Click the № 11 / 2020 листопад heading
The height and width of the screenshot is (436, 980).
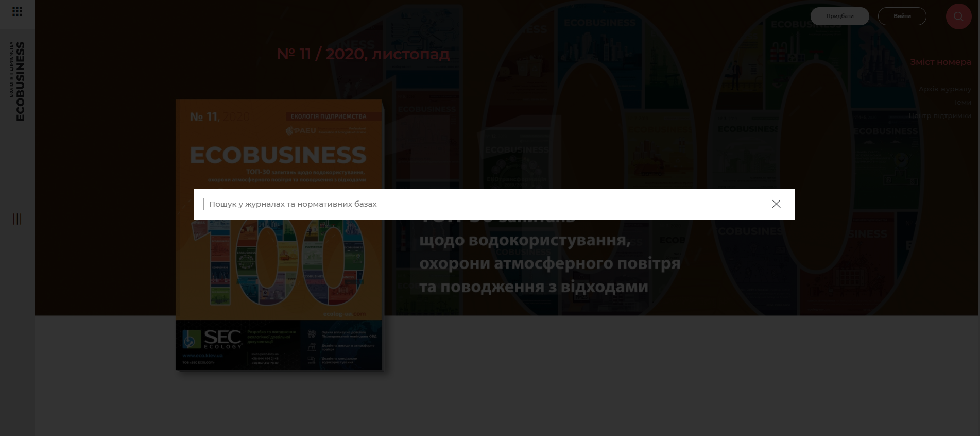pos(363,54)
